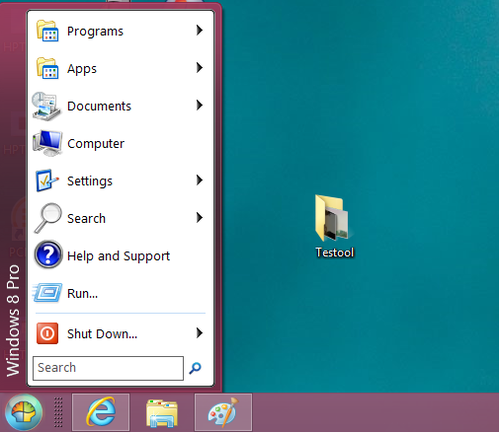Click the taskbar toolbar grip handle
The image size is (500, 433).
point(58,412)
